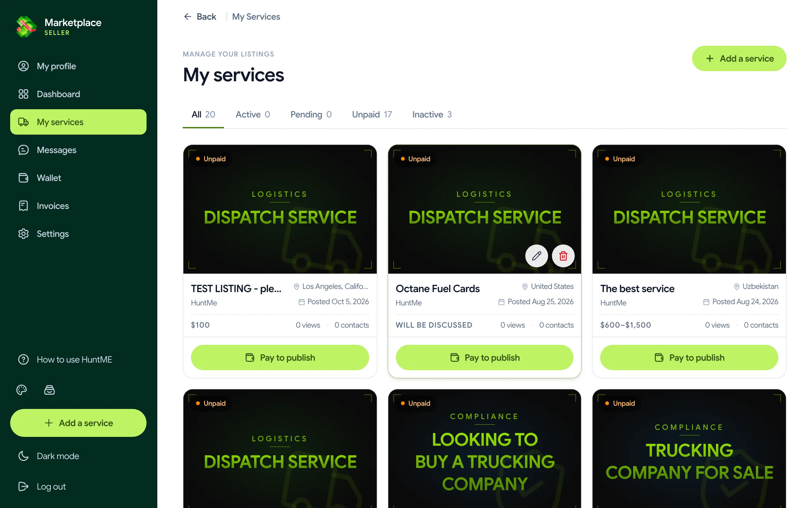
Task: Click the inbox tray icon in sidebar
Action: tap(49, 390)
